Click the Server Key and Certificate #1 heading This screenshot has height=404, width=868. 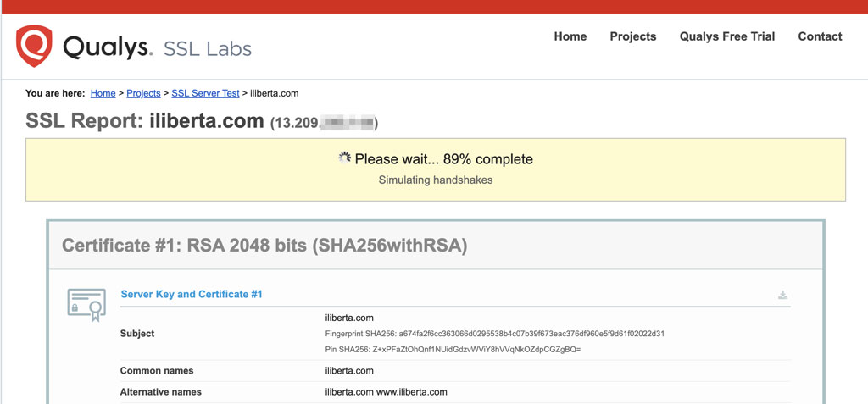coord(192,295)
